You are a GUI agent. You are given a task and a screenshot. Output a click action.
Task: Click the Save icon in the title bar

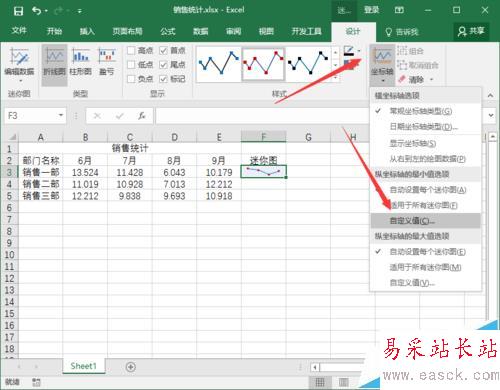(18, 11)
